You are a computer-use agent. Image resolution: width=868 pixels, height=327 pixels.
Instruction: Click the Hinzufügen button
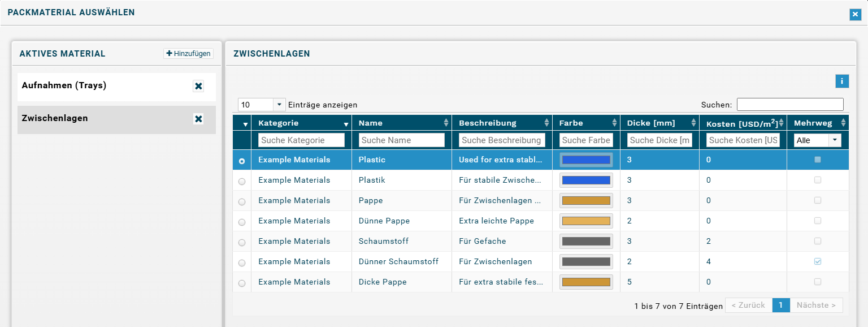coord(188,54)
